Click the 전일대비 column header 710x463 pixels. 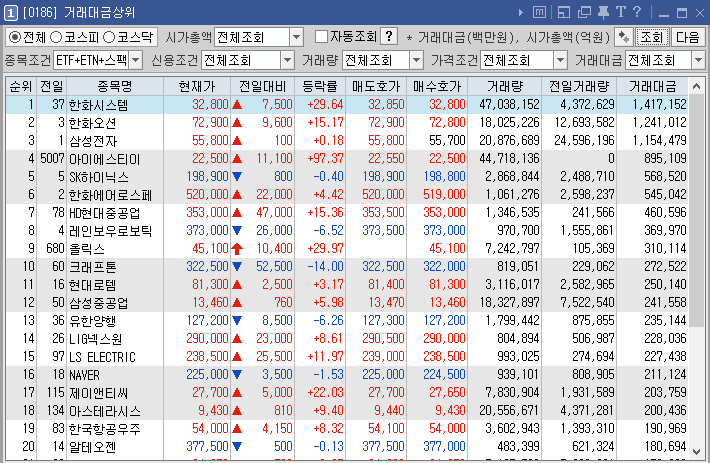(x=263, y=86)
